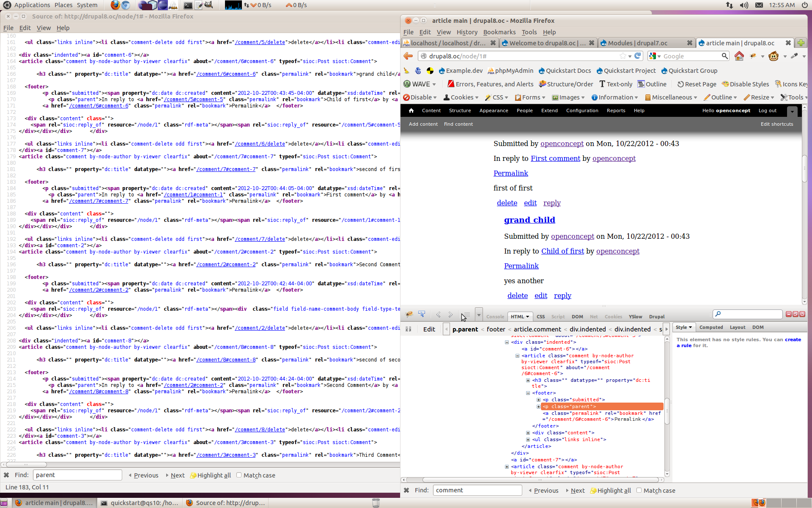
Task: Click Next in the source find bar
Action: (x=177, y=475)
